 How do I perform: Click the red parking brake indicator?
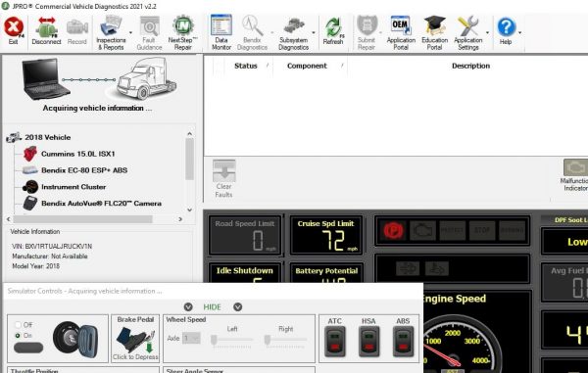tap(393, 230)
